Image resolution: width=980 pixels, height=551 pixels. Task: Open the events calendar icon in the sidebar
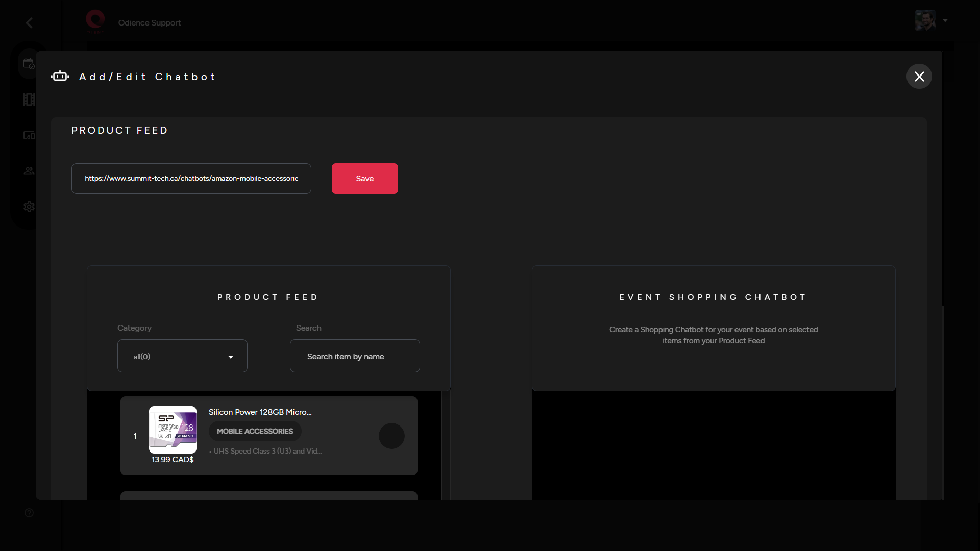(29, 63)
